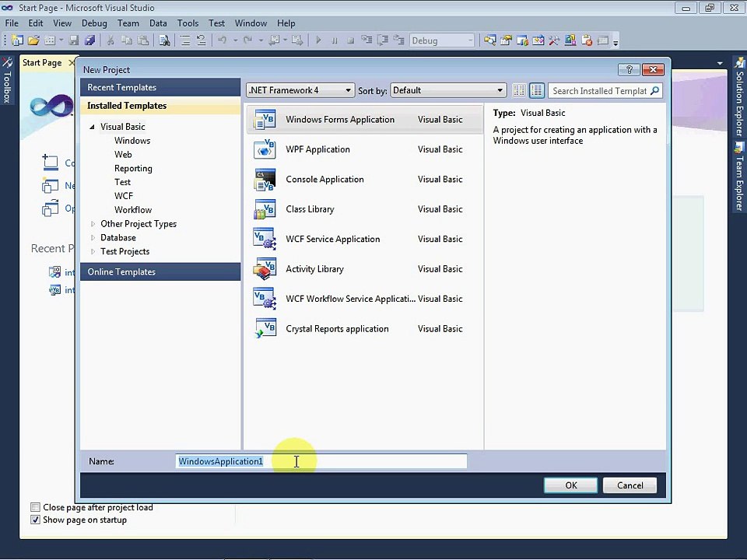Switch to medium icons list view

tap(536, 90)
